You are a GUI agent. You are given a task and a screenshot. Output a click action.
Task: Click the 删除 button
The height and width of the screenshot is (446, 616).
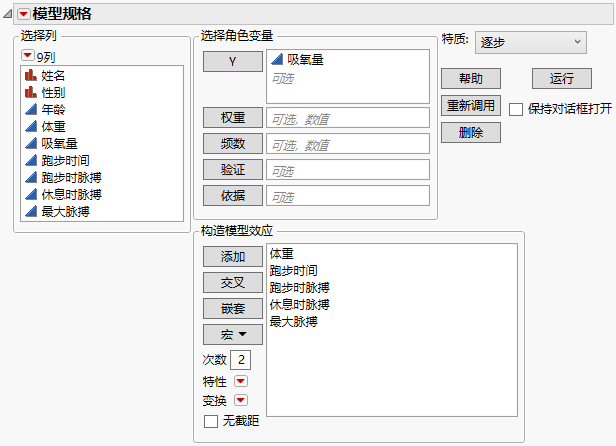(x=471, y=132)
